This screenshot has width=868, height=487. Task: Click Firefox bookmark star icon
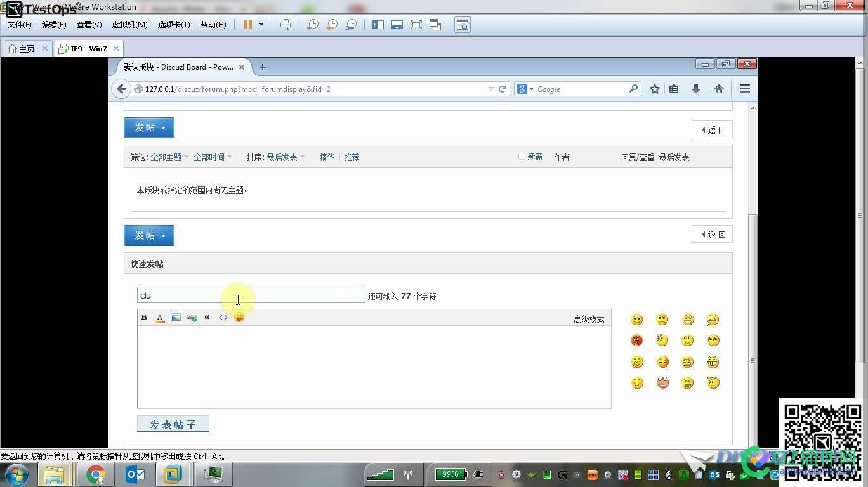point(655,89)
